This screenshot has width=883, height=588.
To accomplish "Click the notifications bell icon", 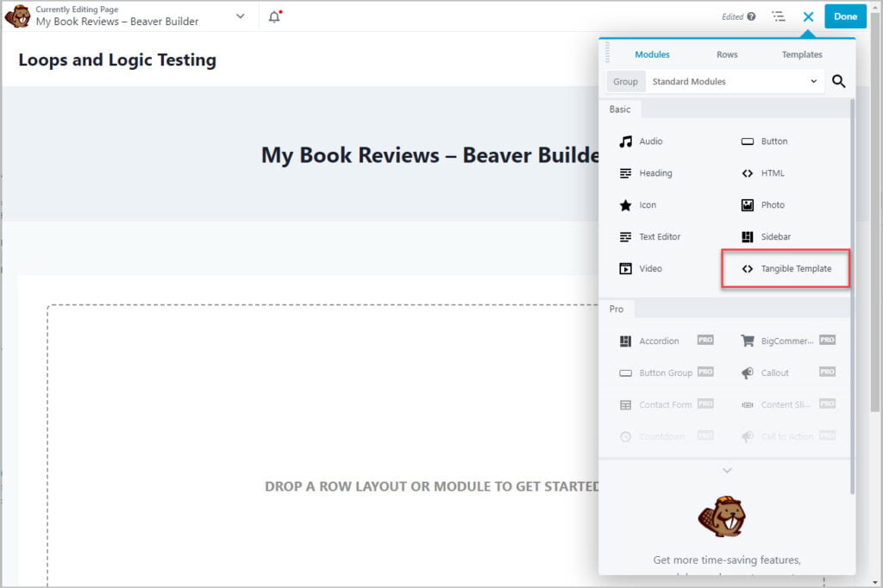I will 274,16.
